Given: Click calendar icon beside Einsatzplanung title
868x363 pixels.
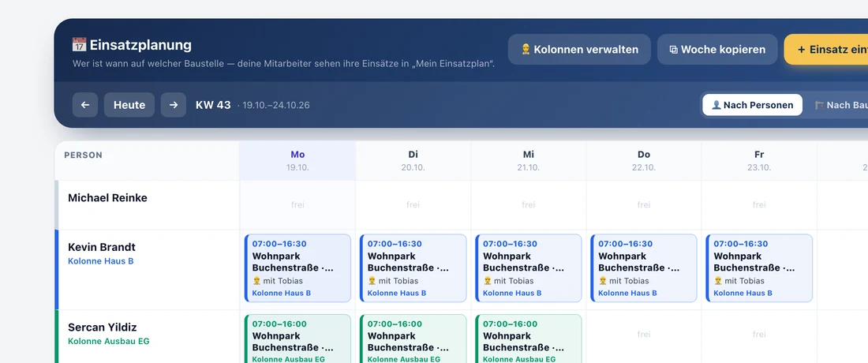Looking at the screenshot, I should [79, 45].
